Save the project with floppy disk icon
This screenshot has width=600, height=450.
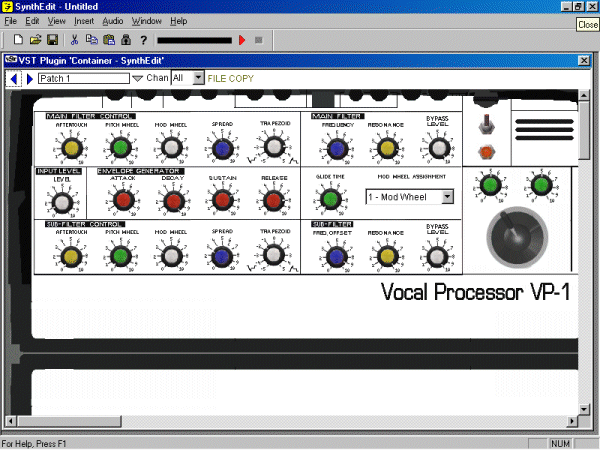(x=51, y=40)
